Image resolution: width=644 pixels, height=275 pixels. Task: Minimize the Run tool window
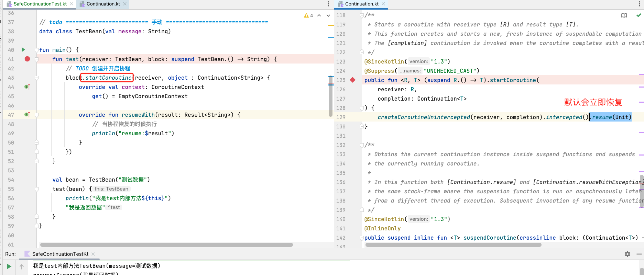[x=639, y=254]
